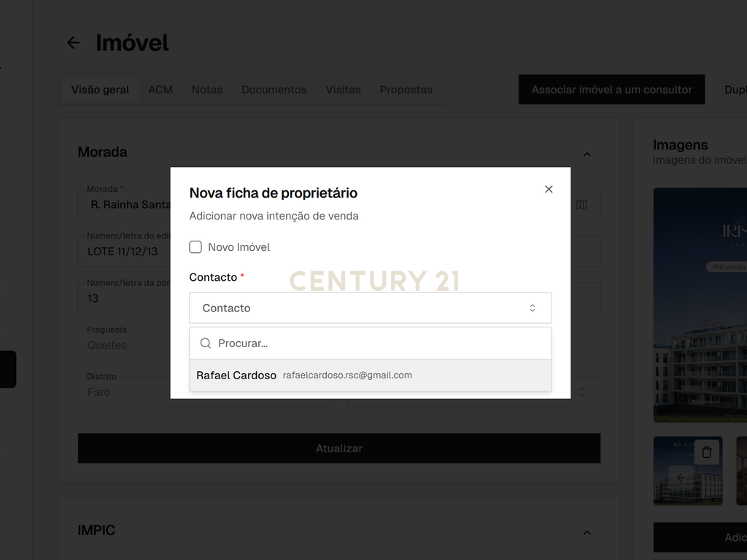Click the Freguesia Quelfes field
This screenshot has height=560, width=747.
point(124,345)
